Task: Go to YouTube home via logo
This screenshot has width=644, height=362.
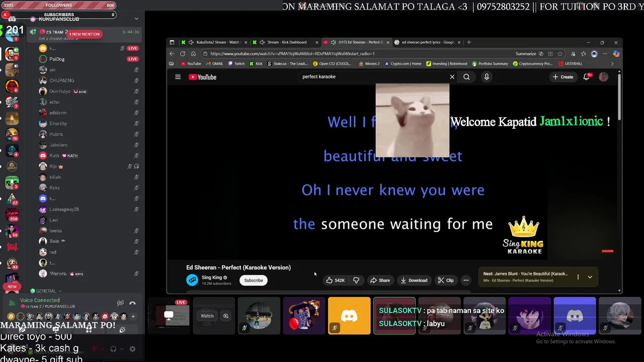Action: point(202,77)
